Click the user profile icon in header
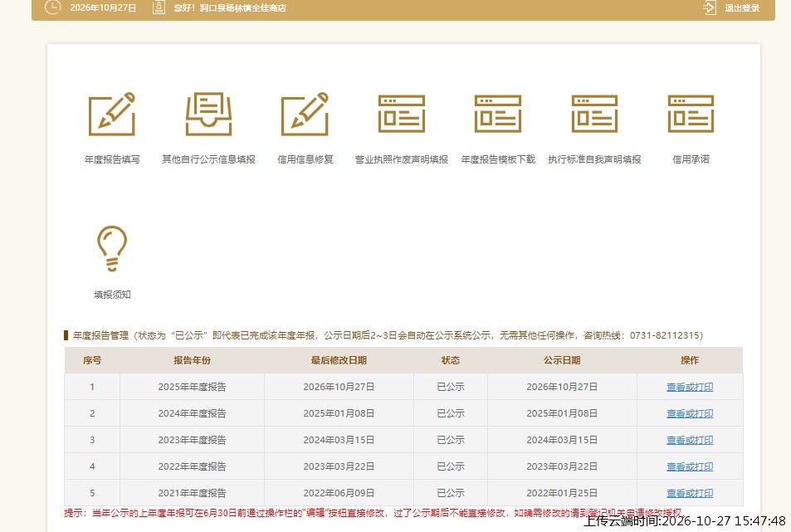The image size is (791, 532). [159, 7]
